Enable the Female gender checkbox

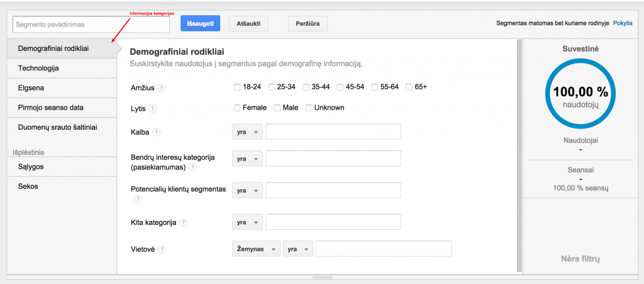tap(236, 108)
